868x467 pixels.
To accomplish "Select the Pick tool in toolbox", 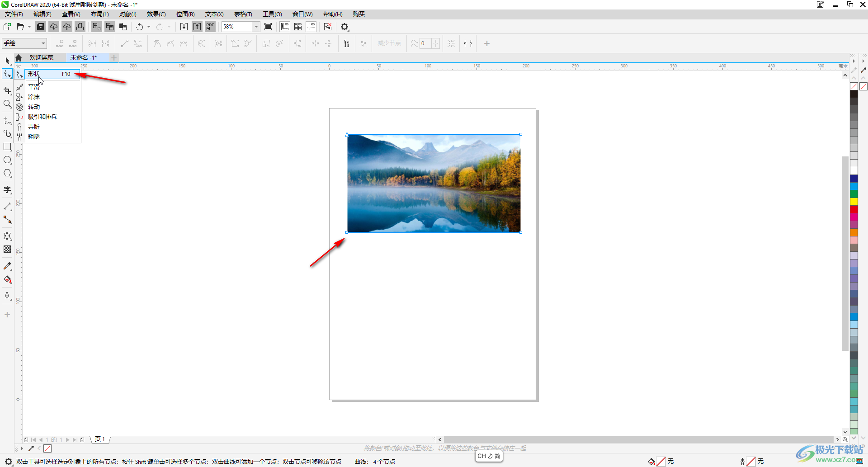I will click(x=7, y=61).
